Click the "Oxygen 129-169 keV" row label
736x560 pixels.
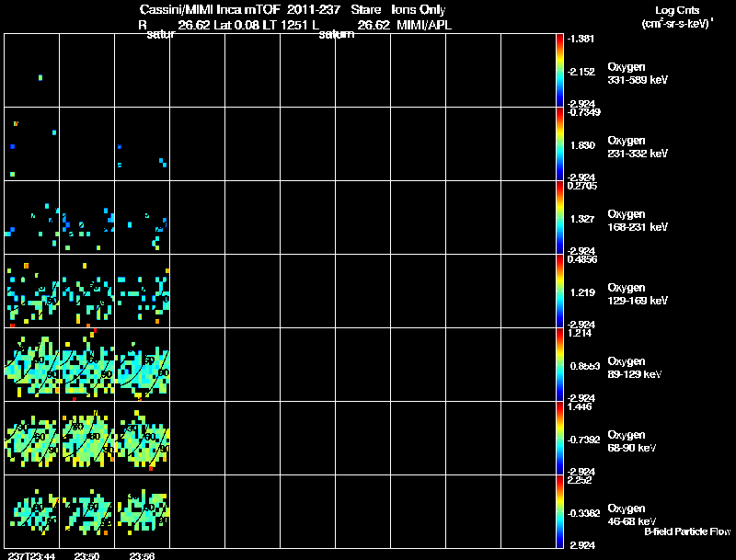(x=638, y=294)
